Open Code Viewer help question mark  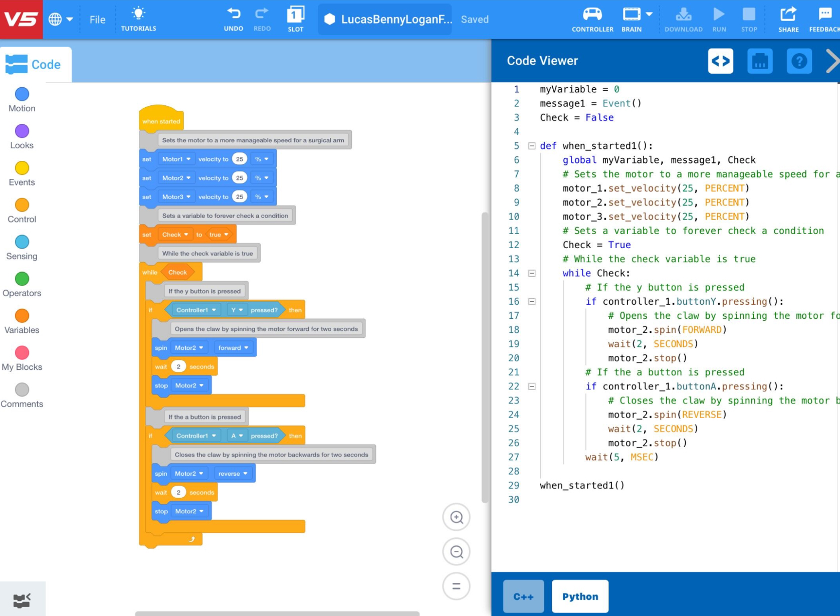[799, 61]
